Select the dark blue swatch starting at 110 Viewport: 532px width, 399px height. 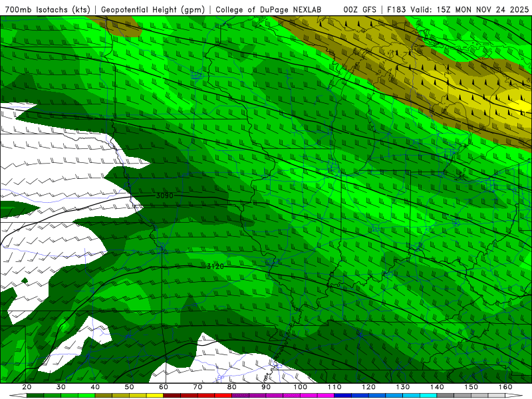pyautogui.click(x=343, y=396)
